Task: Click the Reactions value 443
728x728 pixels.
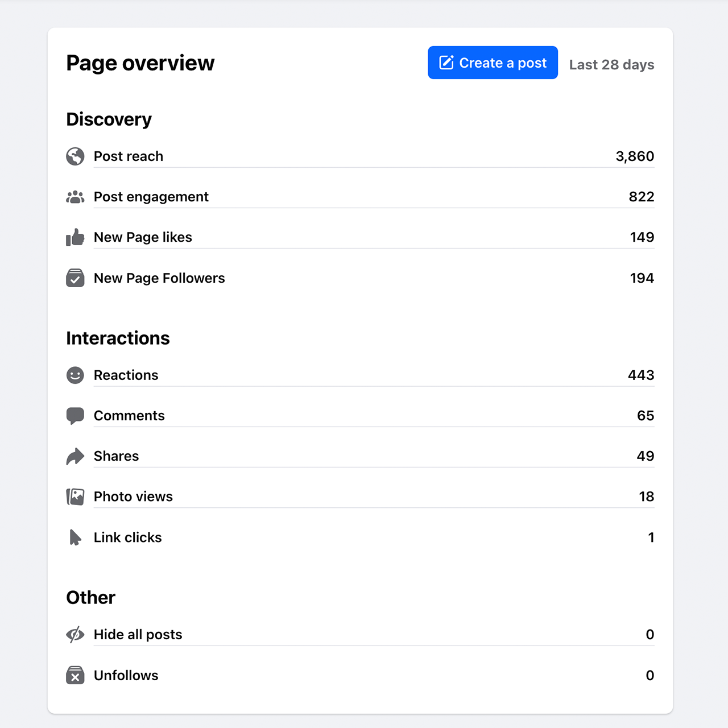Action: [x=641, y=375]
